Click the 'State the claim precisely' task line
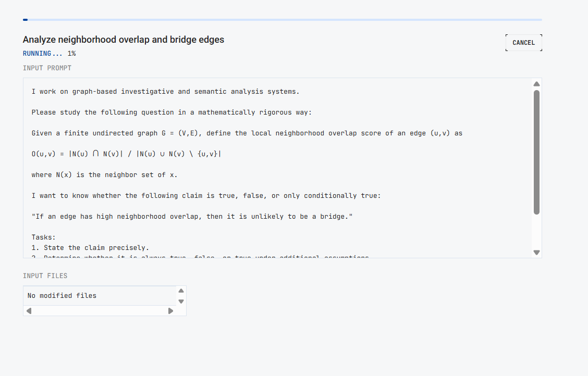The height and width of the screenshot is (376, 588). pos(90,248)
